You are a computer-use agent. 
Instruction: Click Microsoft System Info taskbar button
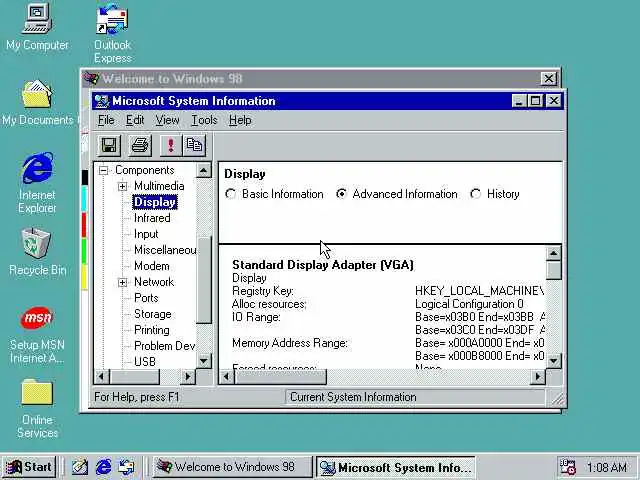pos(396,467)
